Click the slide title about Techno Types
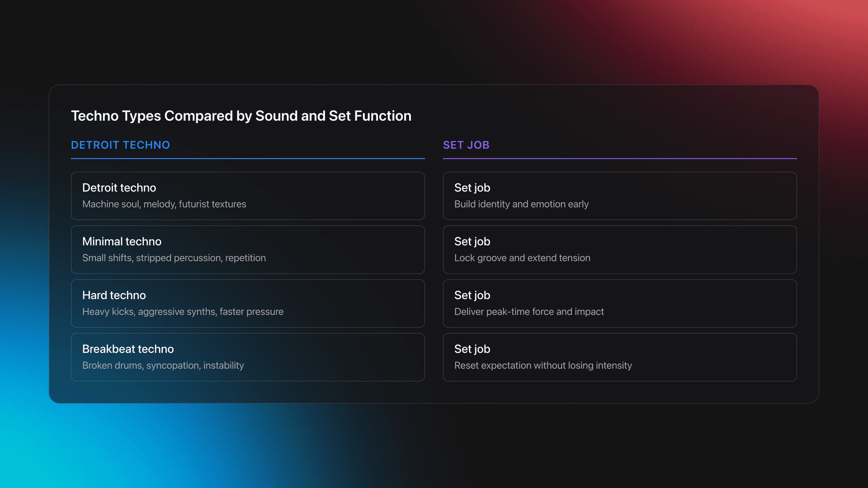The width and height of the screenshot is (868, 488). click(241, 116)
